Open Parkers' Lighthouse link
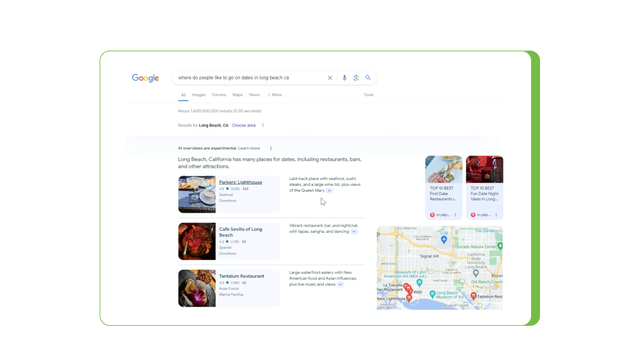Screen dimensions: 644x362 click(240, 182)
